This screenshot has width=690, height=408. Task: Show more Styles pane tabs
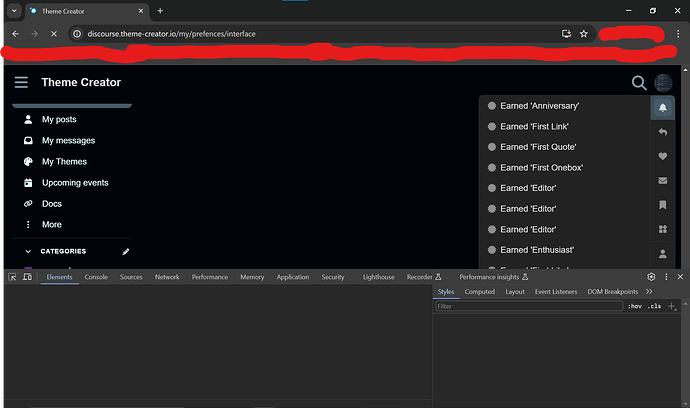pos(649,292)
